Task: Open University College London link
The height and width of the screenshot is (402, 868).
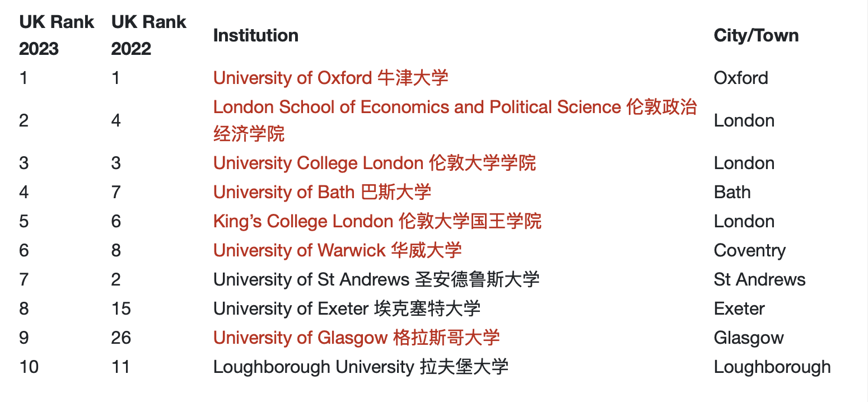Action: pyautogui.click(x=374, y=163)
